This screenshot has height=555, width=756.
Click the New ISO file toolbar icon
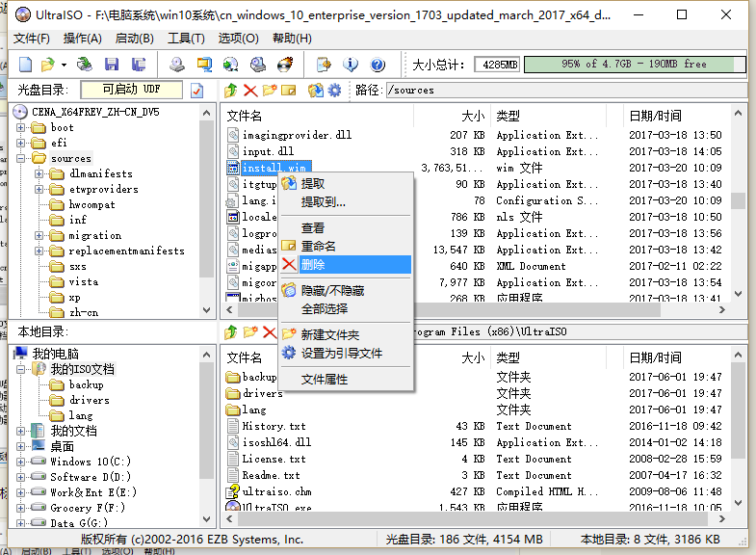click(26, 65)
